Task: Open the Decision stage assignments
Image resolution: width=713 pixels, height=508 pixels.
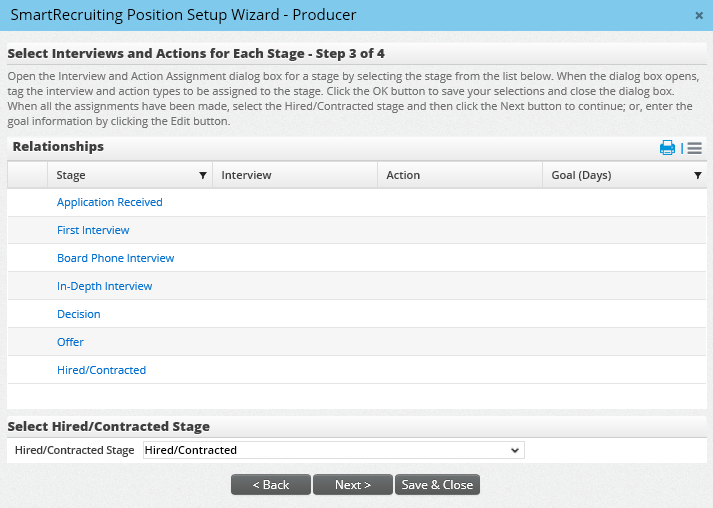Action: (x=78, y=314)
